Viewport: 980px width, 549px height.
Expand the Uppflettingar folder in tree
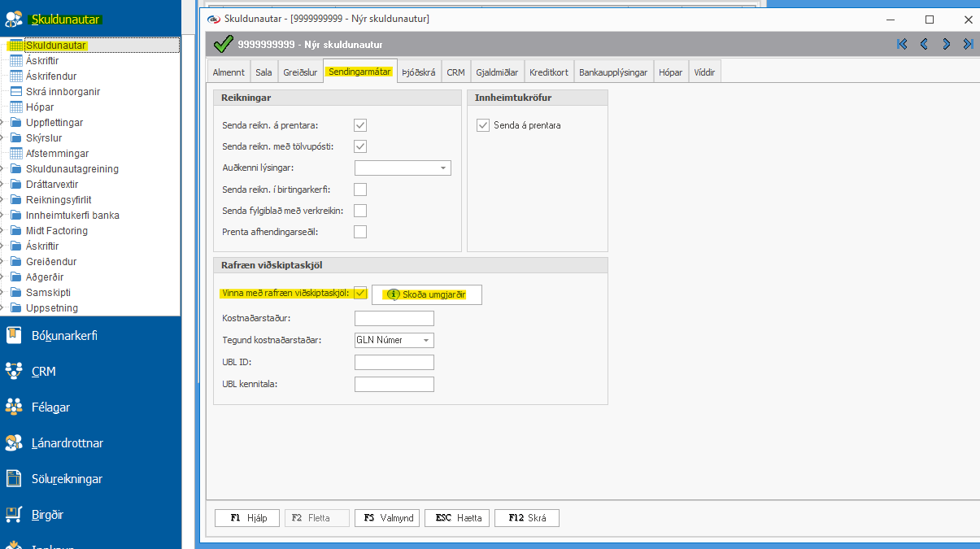pyautogui.click(x=2, y=123)
